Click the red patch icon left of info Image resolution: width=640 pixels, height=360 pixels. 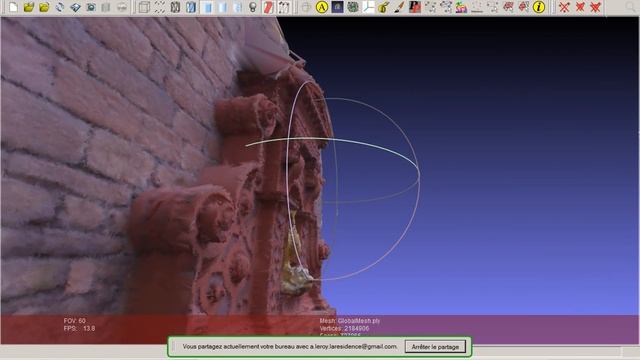coord(524,7)
